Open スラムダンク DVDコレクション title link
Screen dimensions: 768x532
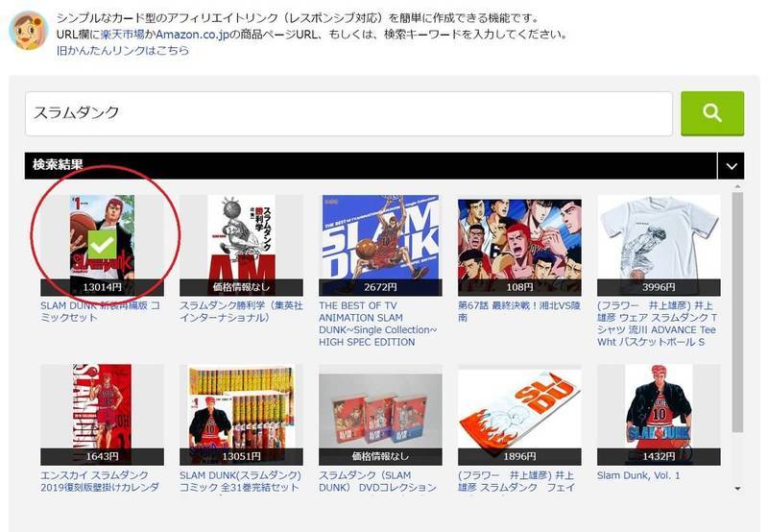tap(377, 481)
